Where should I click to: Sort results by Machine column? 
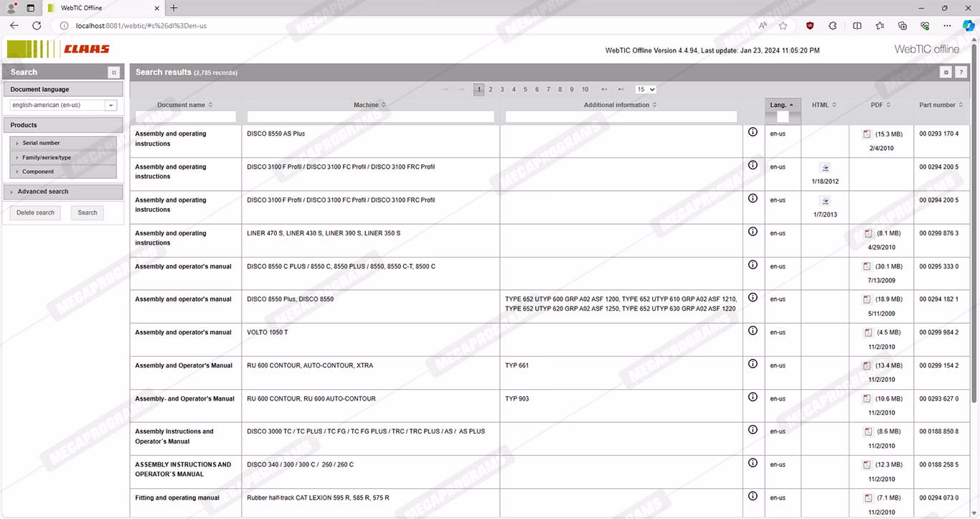click(370, 105)
